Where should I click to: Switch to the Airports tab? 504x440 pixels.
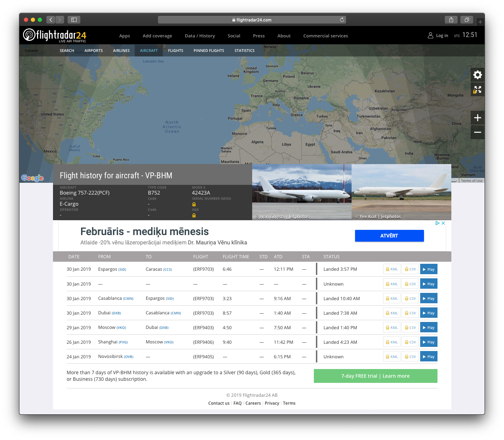94,51
